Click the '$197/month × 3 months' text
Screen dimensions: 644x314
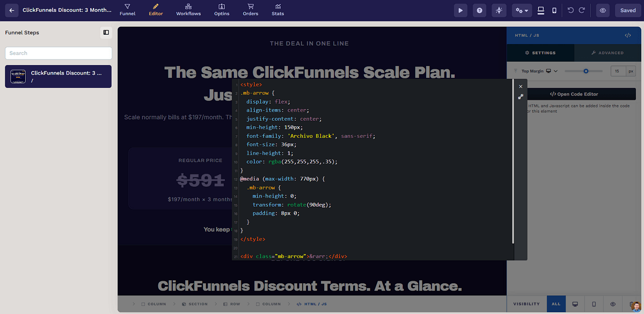point(200,199)
